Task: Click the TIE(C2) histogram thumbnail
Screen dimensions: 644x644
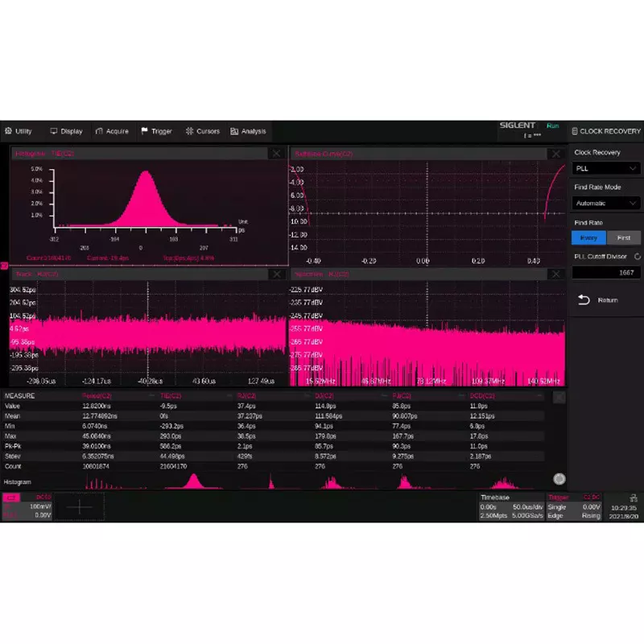Action: [x=193, y=481]
